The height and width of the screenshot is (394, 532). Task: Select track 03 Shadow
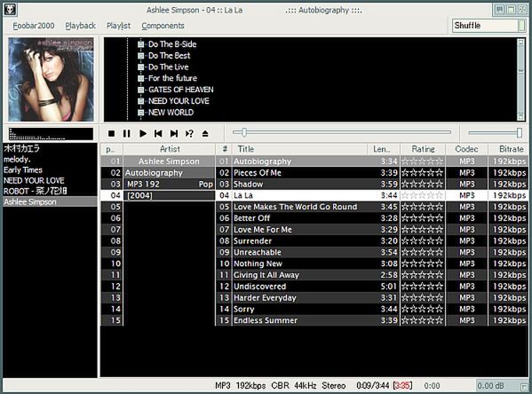(314, 184)
